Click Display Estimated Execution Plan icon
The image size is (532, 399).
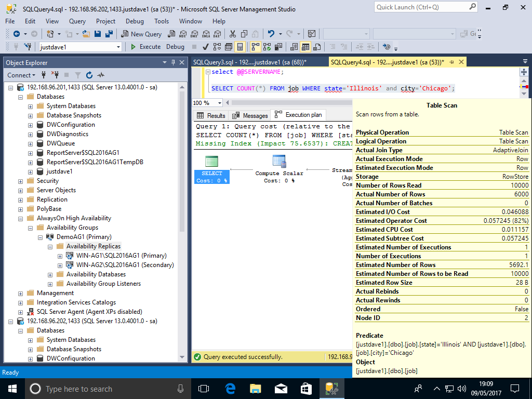click(x=217, y=47)
